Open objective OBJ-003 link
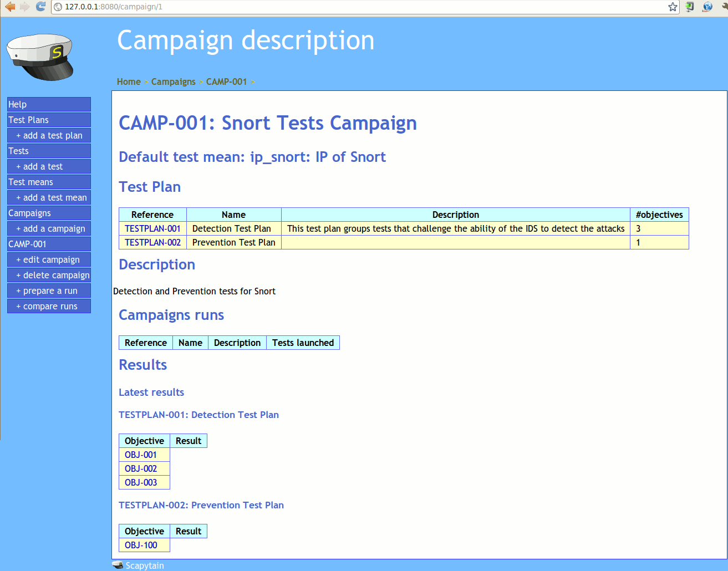The height and width of the screenshot is (571, 728). [x=141, y=482]
